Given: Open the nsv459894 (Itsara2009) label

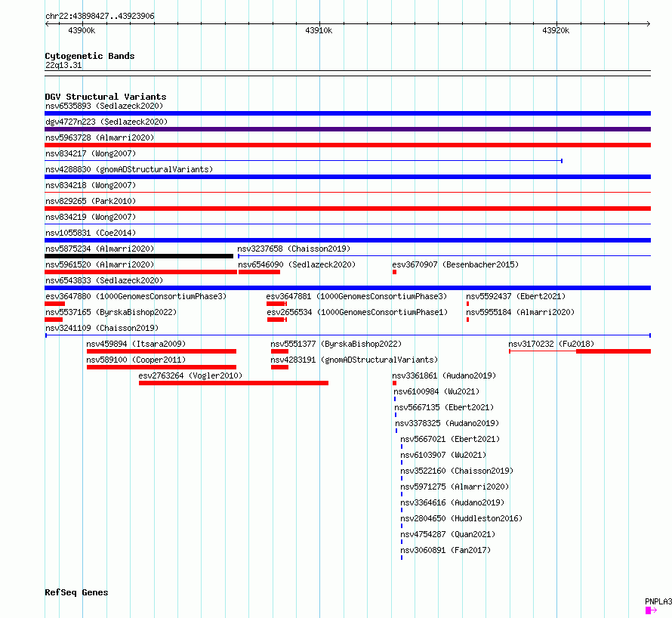Looking at the screenshot, I should coord(136,344).
